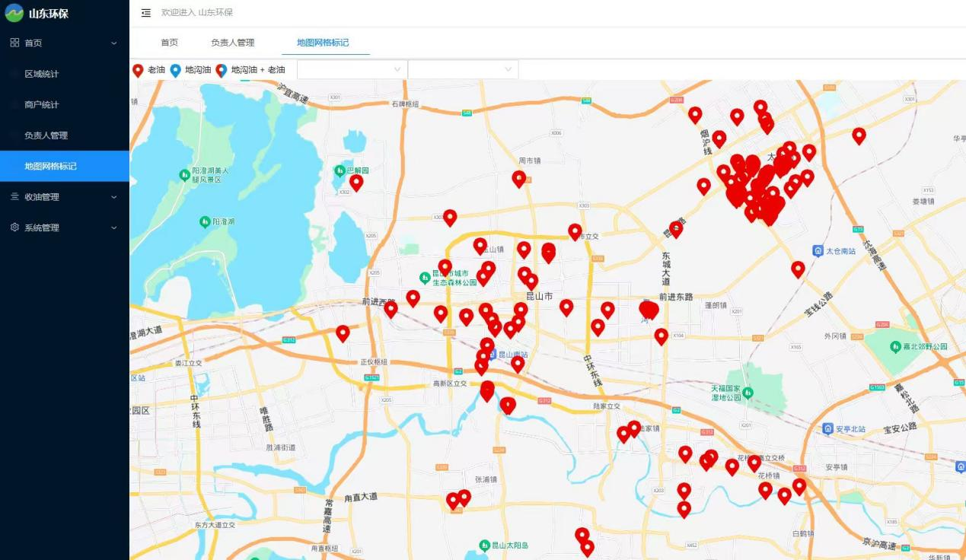Click the 安亭北站 station icon on the map

(x=827, y=429)
